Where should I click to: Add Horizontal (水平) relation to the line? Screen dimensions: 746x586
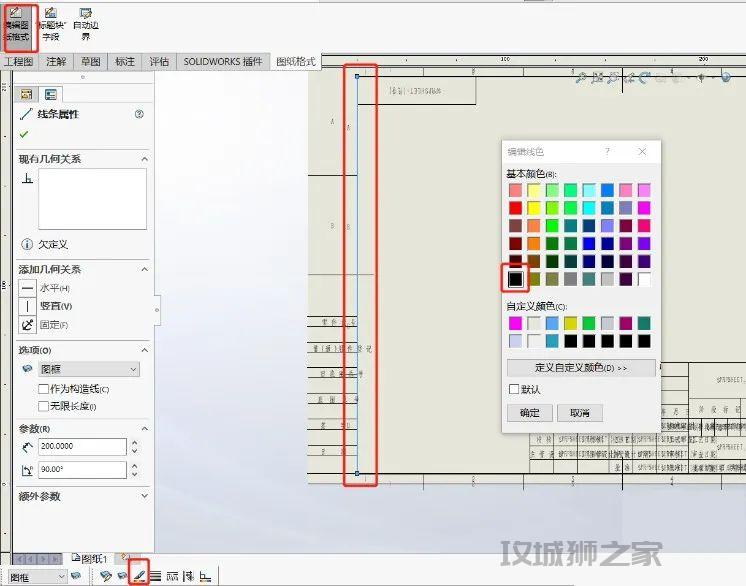(28, 288)
